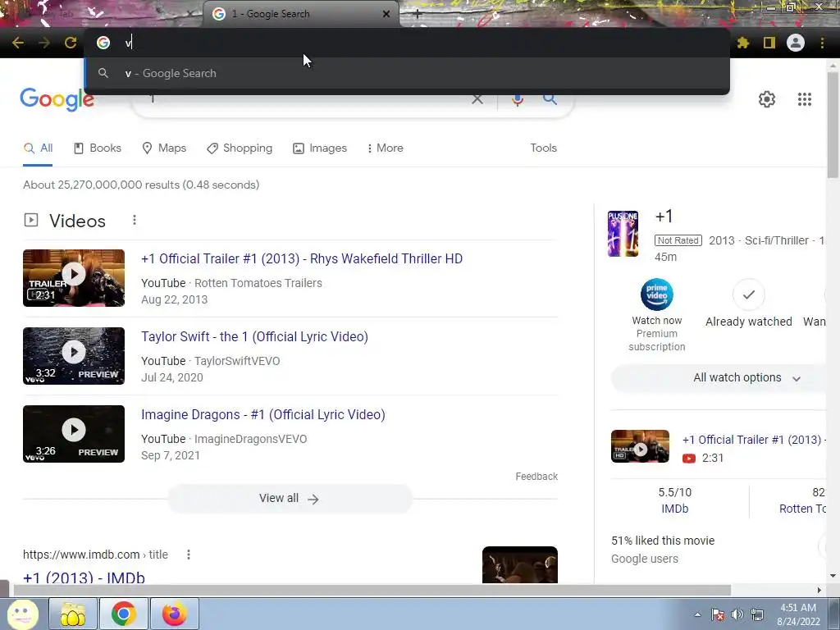Image resolution: width=840 pixels, height=630 pixels.
Task: Open Google quick settings gear
Action: tap(767, 99)
